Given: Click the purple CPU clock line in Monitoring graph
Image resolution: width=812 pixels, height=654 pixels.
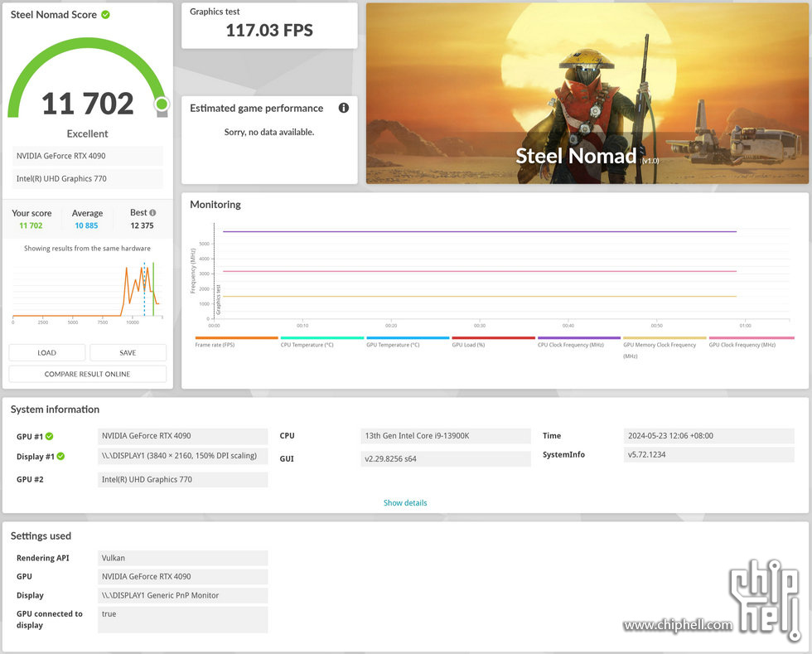Looking at the screenshot, I should tap(480, 231).
